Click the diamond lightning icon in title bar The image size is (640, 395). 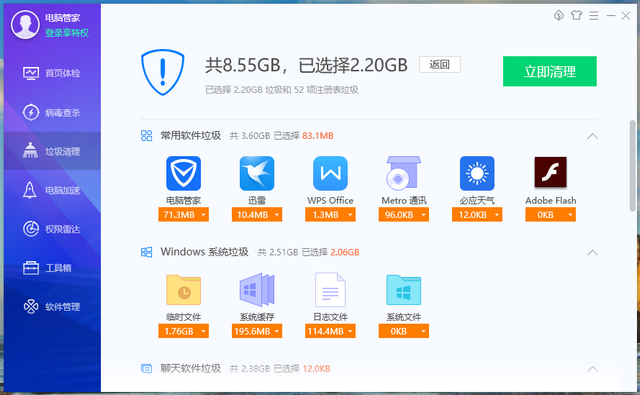[x=559, y=16]
